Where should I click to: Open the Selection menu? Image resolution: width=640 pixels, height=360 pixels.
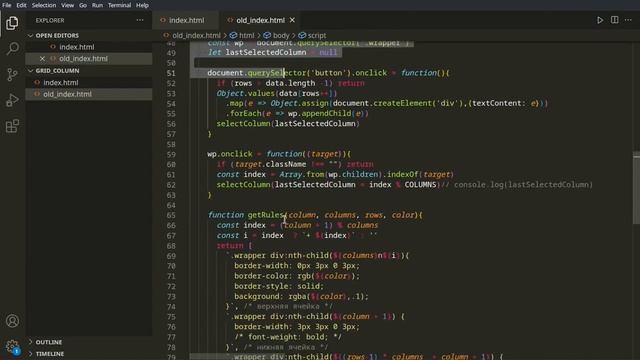point(44,5)
